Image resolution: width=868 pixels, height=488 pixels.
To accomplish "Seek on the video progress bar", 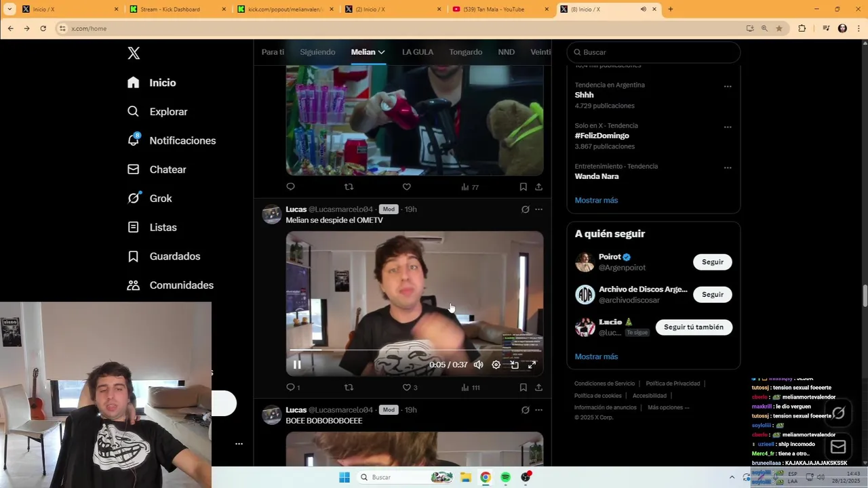I will (x=414, y=350).
